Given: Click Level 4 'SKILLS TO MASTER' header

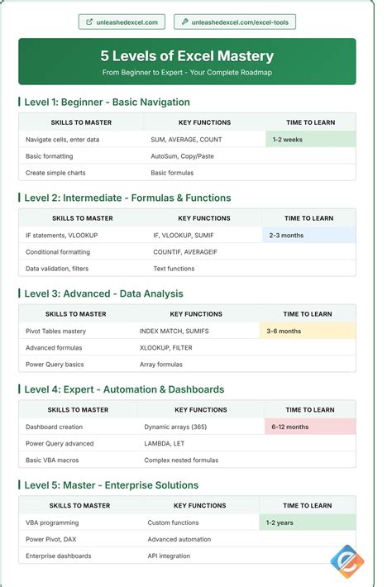Looking at the screenshot, I should [78, 410].
